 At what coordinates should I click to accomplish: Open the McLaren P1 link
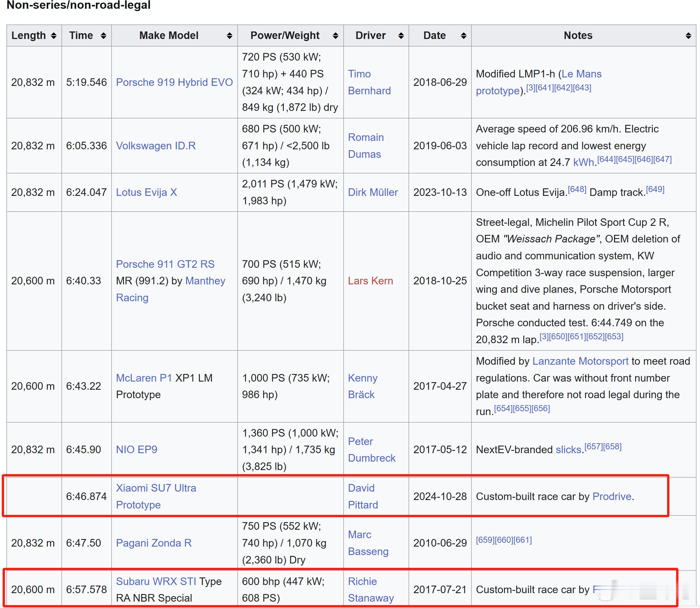tap(144, 378)
